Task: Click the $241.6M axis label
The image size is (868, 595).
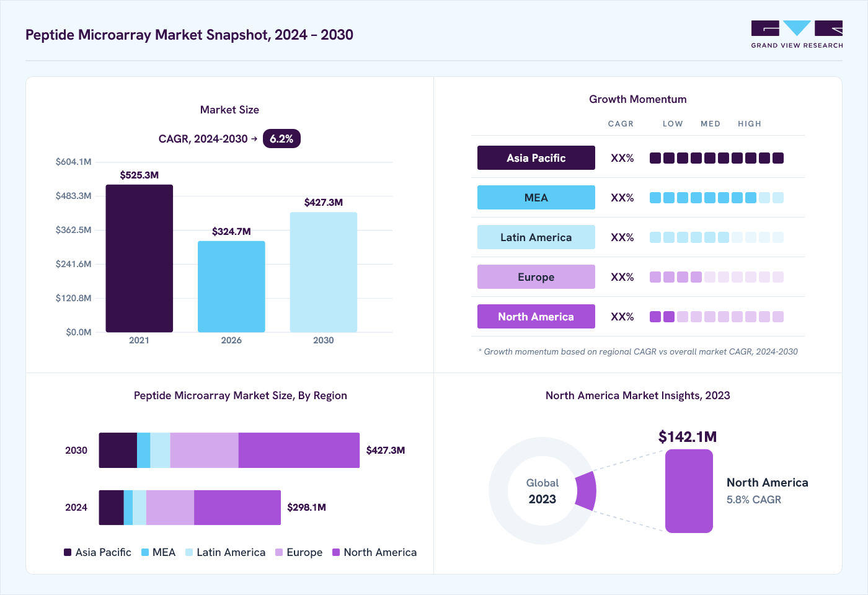Action: pyautogui.click(x=73, y=264)
